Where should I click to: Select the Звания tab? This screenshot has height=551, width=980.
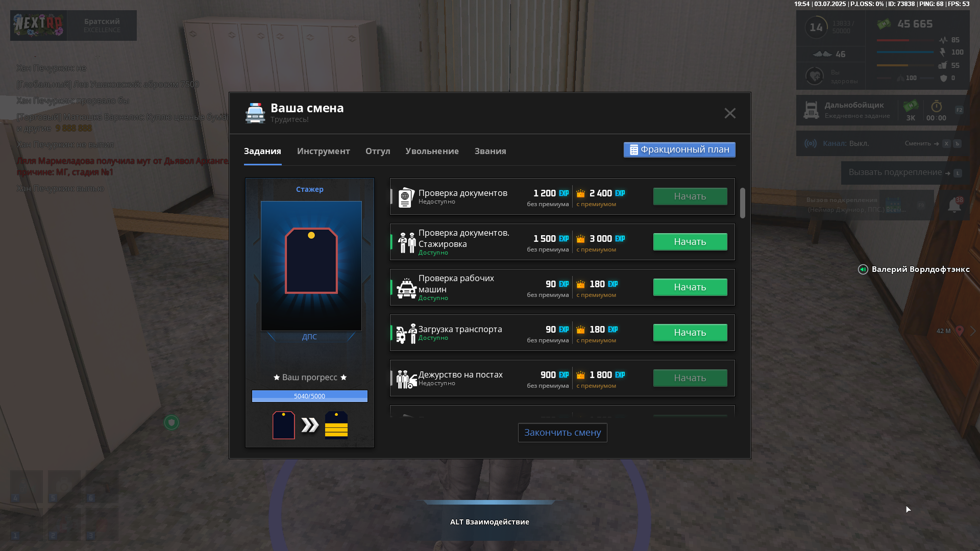pos(491,151)
